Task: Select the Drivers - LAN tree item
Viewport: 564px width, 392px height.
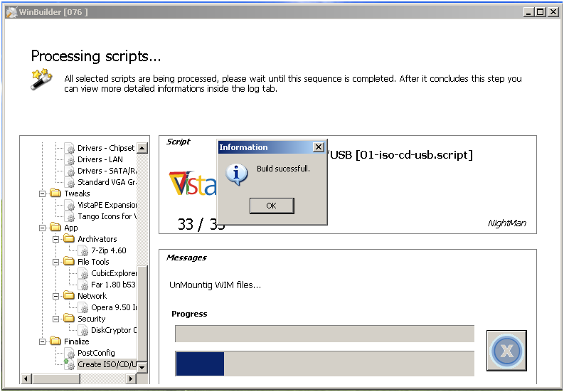Action: pos(100,159)
